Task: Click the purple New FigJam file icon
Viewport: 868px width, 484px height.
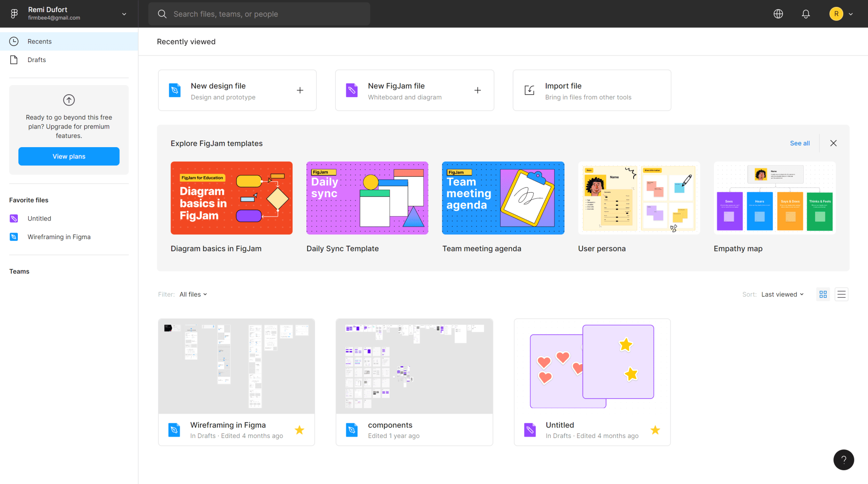Action: tap(352, 90)
